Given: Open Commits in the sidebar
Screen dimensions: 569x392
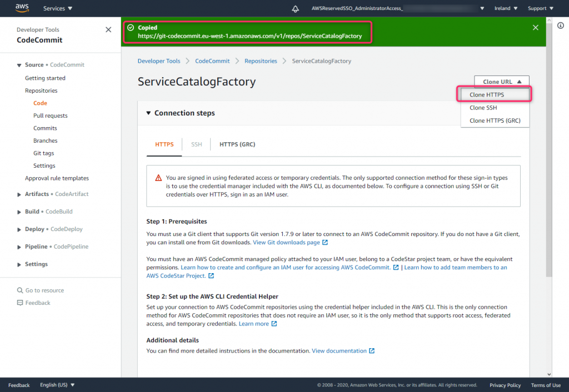Looking at the screenshot, I should click(45, 128).
